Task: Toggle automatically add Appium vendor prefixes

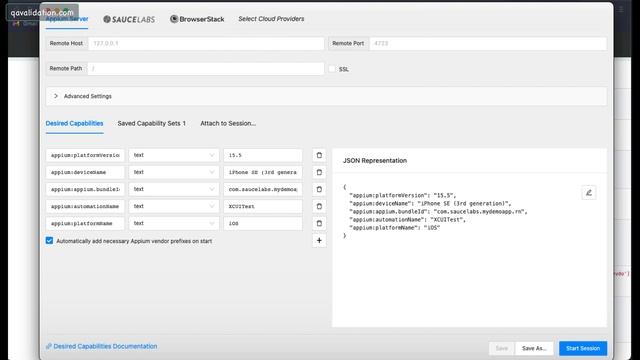Action: [49, 241]
